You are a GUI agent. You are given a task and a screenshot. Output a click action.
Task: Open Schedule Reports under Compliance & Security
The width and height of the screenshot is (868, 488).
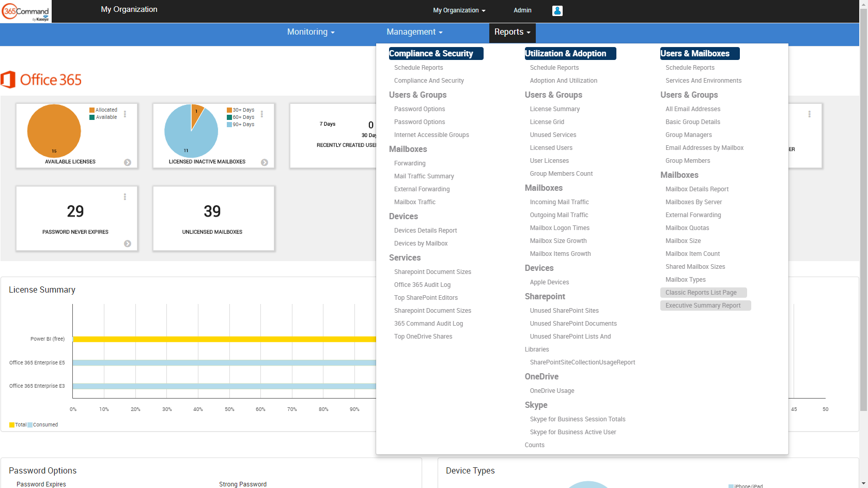tap(419, 68)
